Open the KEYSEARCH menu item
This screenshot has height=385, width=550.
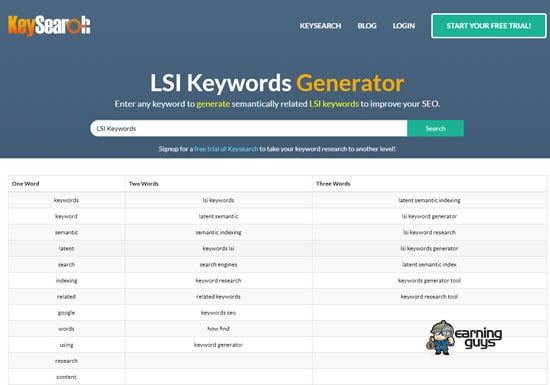[320, 26]
